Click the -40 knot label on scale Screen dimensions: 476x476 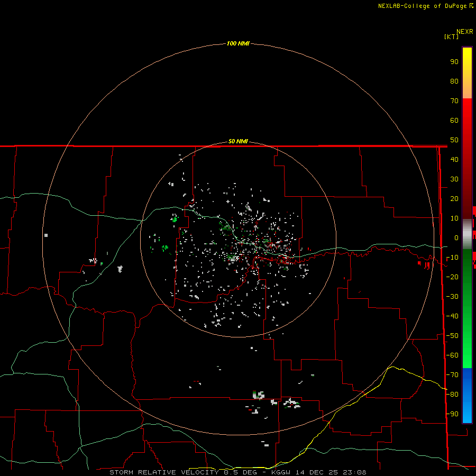(x=452, y=316)
